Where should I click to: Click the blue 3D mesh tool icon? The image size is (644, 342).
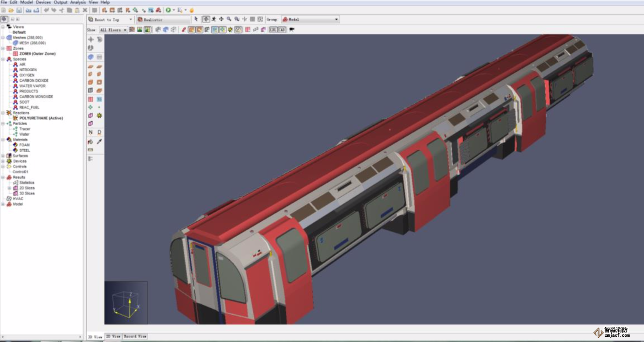coord(91,57)
